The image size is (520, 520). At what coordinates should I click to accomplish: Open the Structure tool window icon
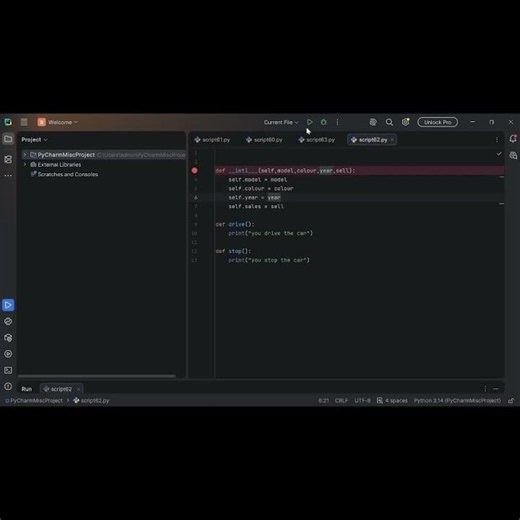tap(8, 159)
